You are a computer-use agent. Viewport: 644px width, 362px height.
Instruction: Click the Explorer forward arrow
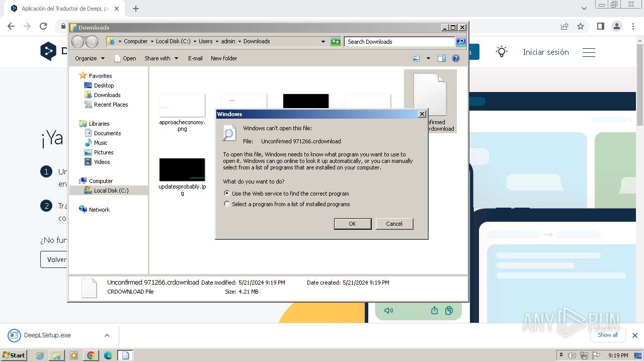(92, 42)
